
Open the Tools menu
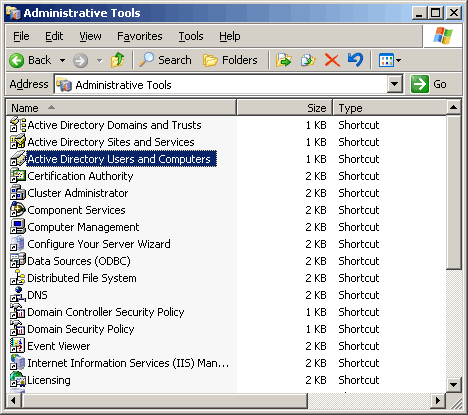[191, 36]
